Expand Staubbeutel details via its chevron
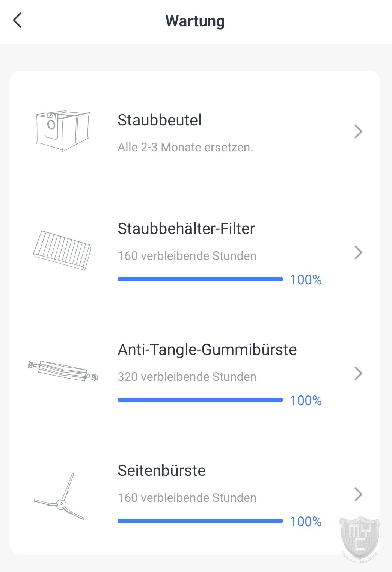Image resolution: width=392 pixels, height=572 pixels. [358, 131]
